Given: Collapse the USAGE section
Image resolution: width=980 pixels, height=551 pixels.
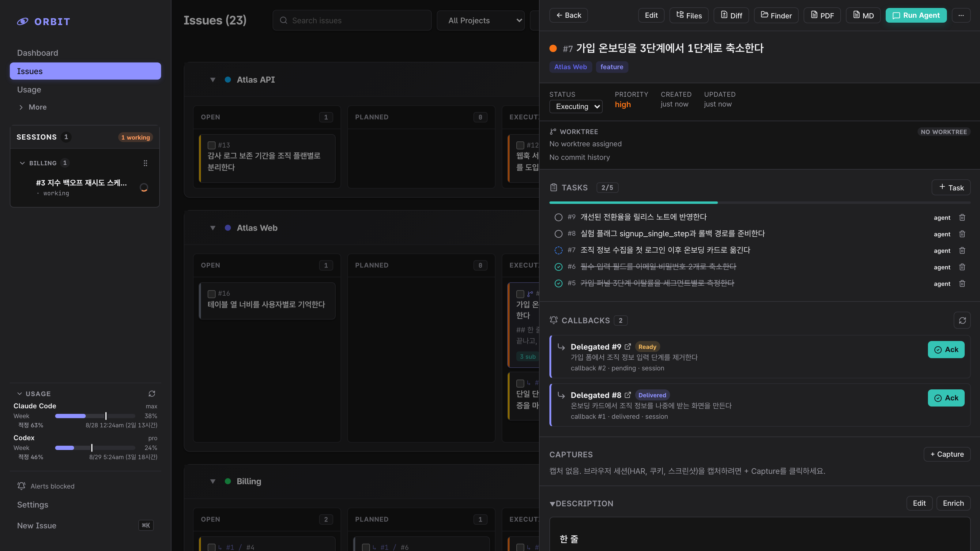Looking at the screenshot, I should pyautogui.click(x=19, y=394).
